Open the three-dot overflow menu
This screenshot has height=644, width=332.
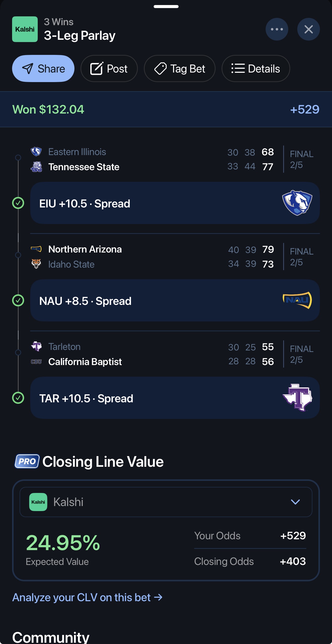[276, 29]
